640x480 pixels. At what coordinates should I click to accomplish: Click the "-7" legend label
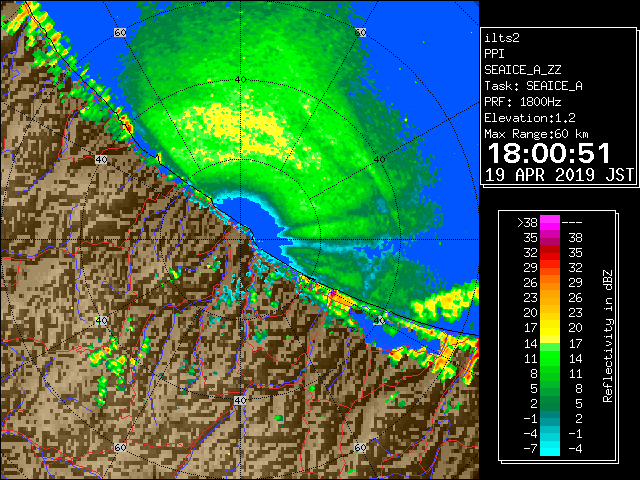[x=530, y=449]
